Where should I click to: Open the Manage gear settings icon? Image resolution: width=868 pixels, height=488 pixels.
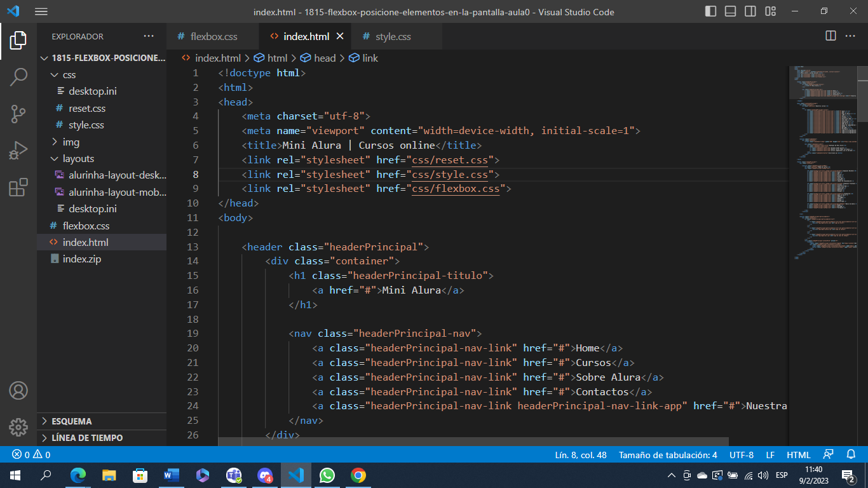point(18,427)
